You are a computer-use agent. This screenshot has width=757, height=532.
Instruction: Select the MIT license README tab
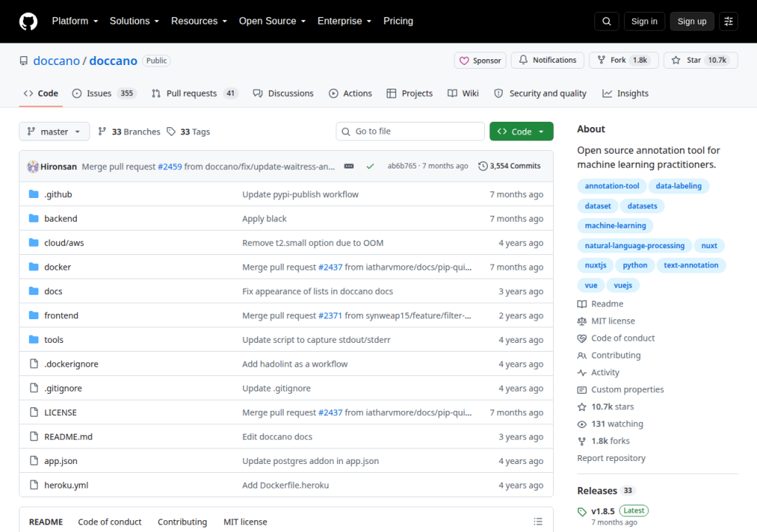tap(245, 522)
